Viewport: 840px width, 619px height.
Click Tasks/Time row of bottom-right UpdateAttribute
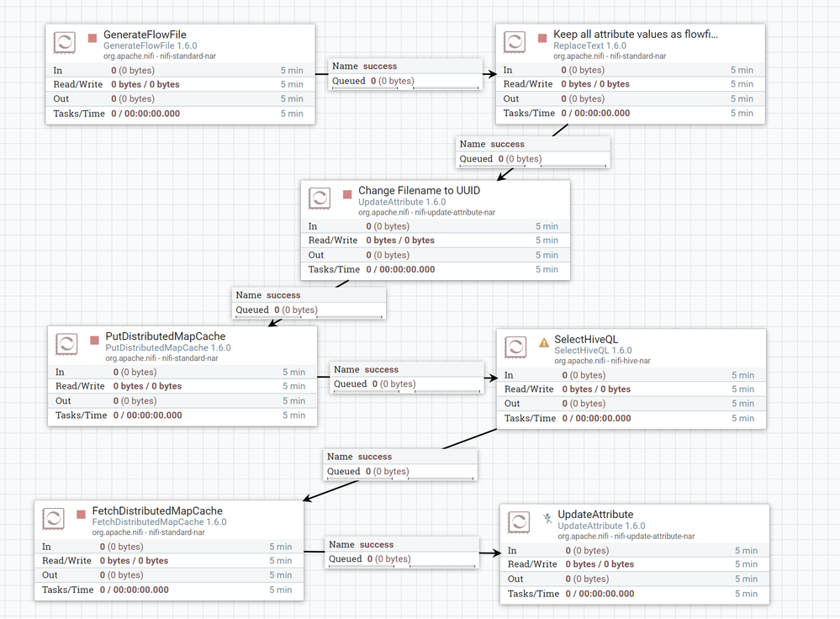pos(634,594)
